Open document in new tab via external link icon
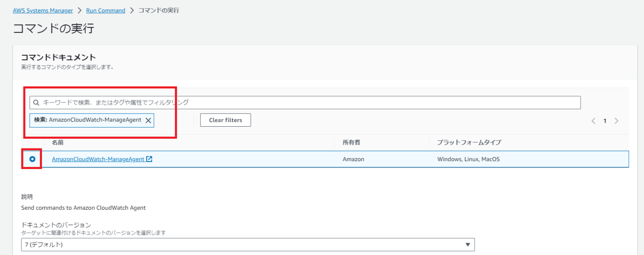The image size is (644, 255). pyautogui.click(x=150, y=159)
